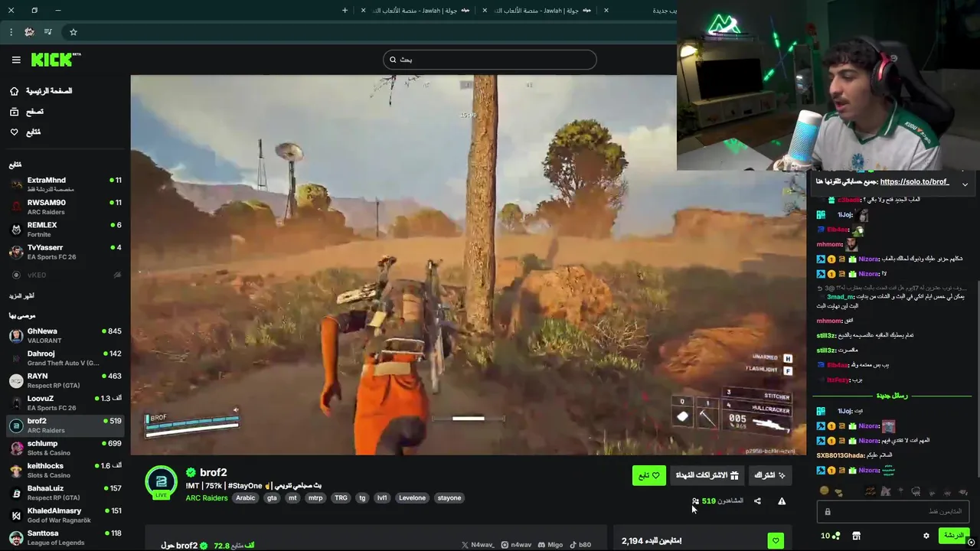
Task: Open schlump Slots & Casino channel
Action: click(65, 448)
